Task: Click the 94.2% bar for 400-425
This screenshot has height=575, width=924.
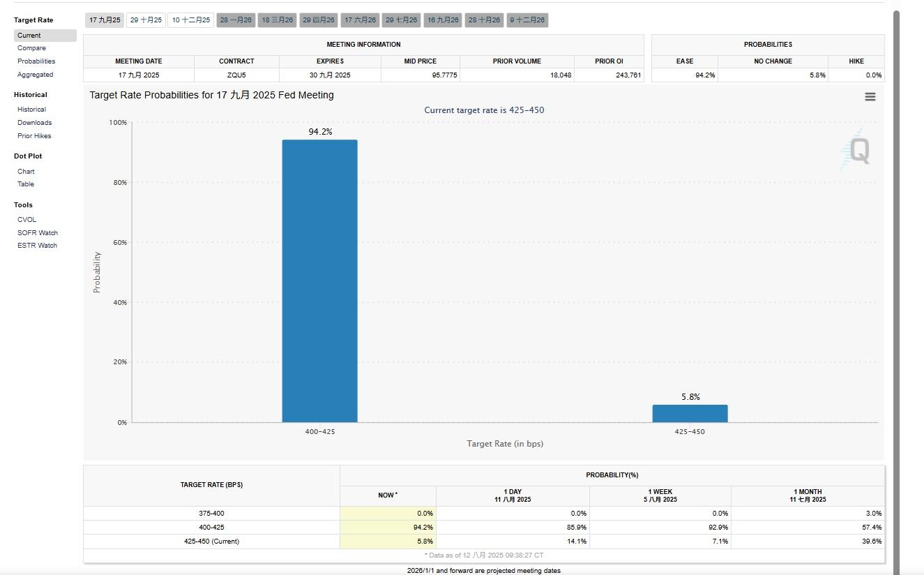Action: tap(319, 281)
